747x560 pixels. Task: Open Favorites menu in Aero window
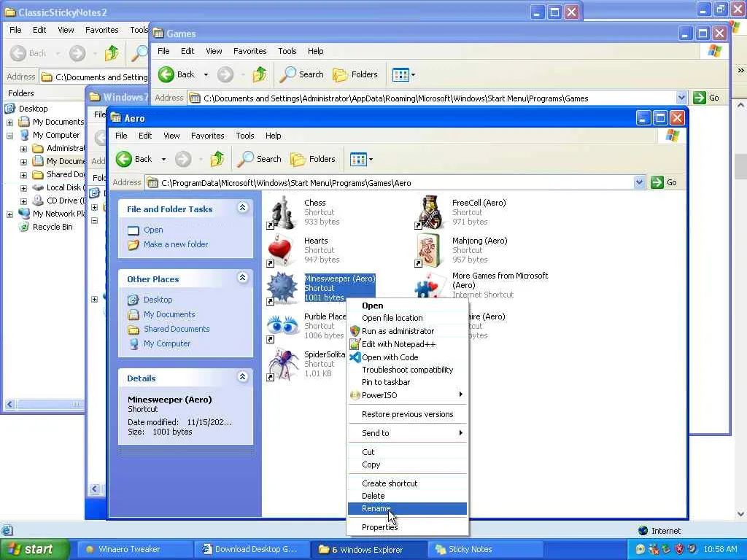[207, 136]
